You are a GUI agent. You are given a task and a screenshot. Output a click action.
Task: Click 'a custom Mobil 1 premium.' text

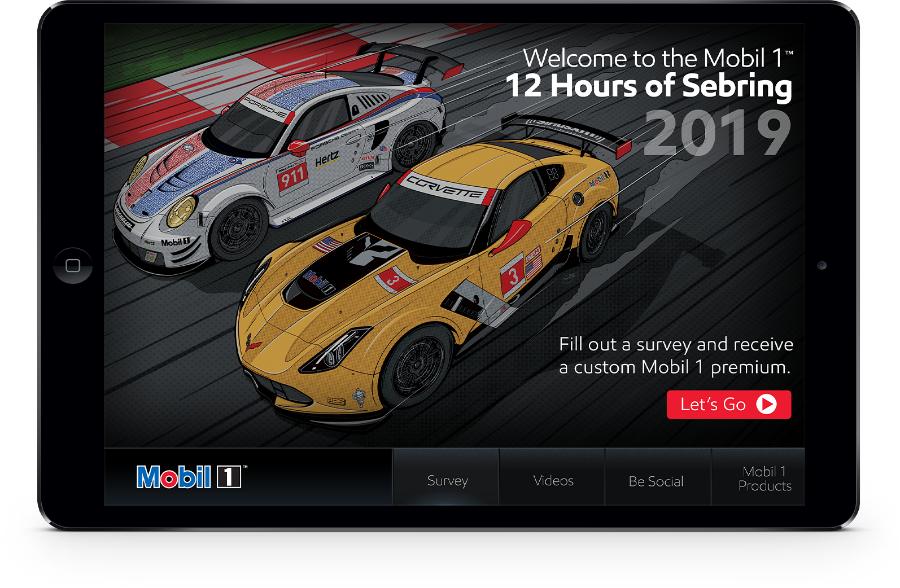675,367
